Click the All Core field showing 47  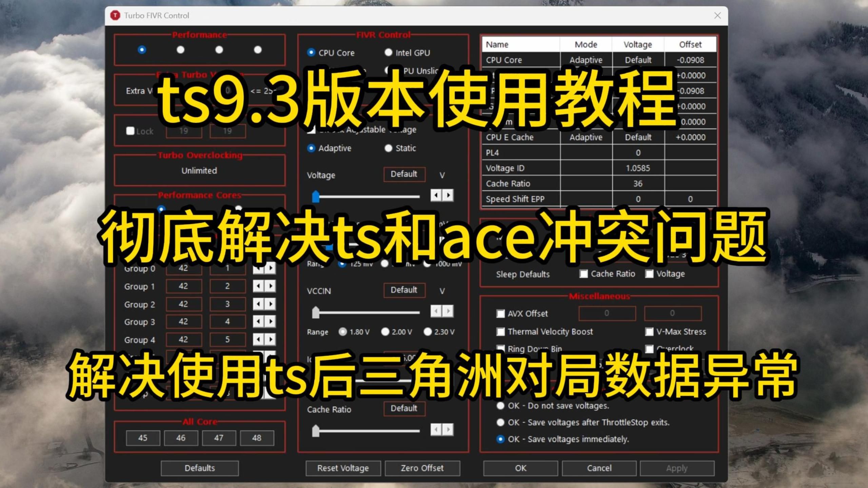click(219, 438)
